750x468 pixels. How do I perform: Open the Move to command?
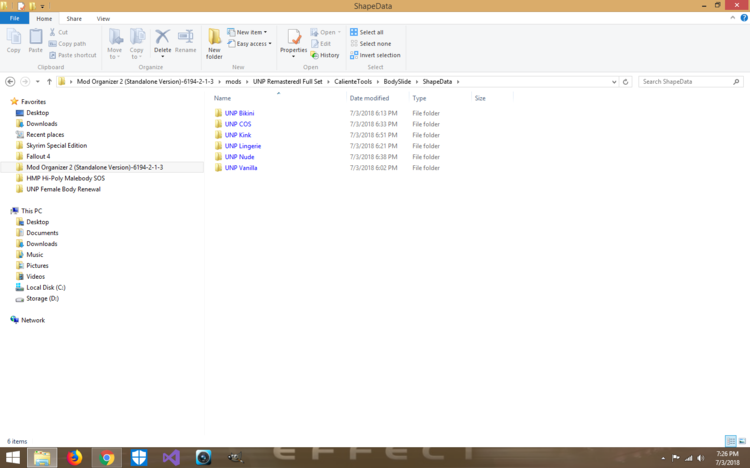pos(115,44)
